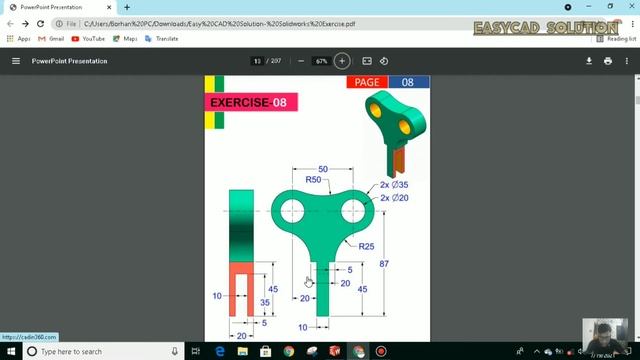This screenshot has width=640, height=360.
Task: Close the PowerPoint Presentation tab
Action: click(x=109, y=7)
